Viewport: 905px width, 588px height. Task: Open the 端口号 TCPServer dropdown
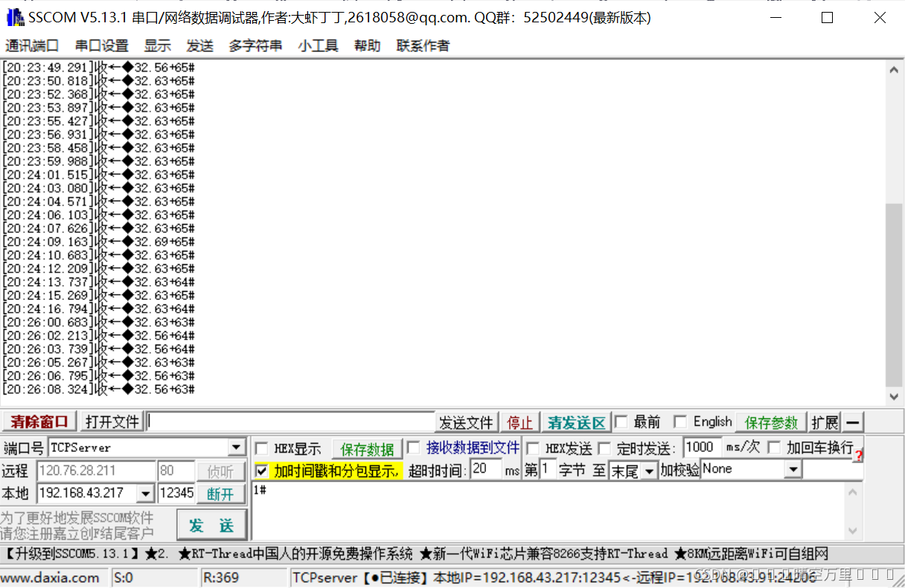pos(237,448)
